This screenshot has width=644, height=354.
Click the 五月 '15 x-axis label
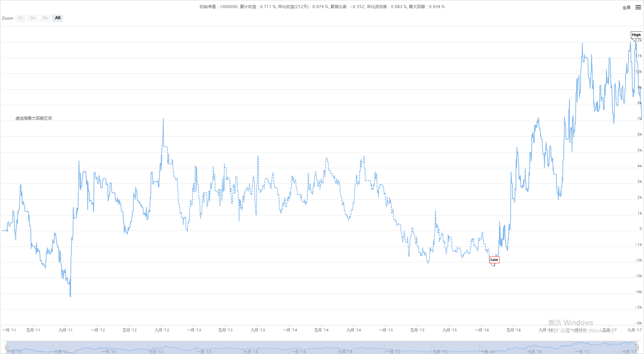[418, 330]
